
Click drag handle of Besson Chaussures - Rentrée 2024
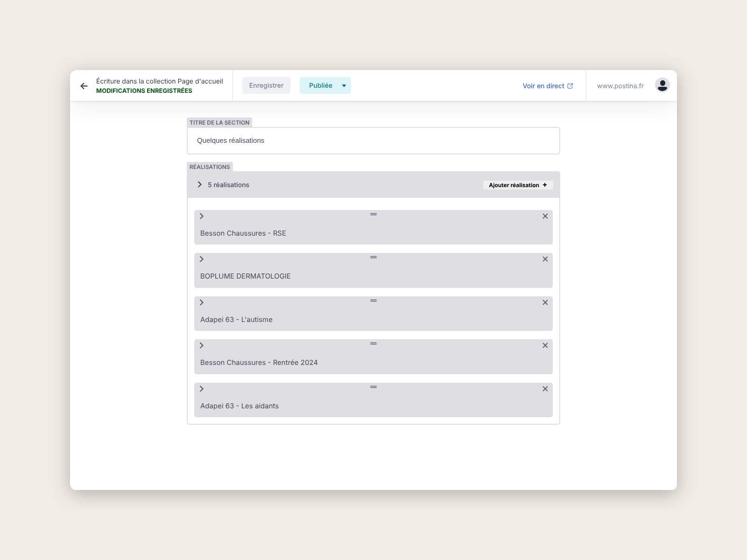click(373, 343)
